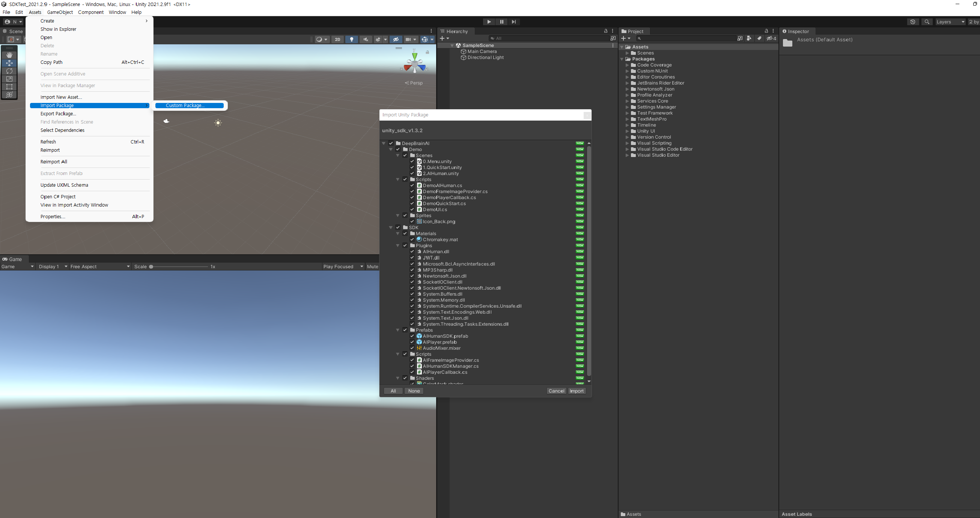Open the Undo History icon

click(x=913, y=22)
